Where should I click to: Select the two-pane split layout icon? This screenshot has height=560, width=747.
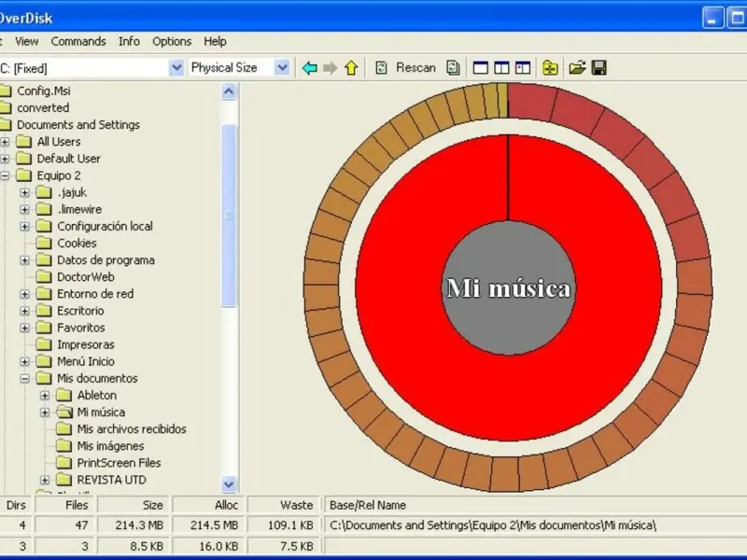click(502, 68)
